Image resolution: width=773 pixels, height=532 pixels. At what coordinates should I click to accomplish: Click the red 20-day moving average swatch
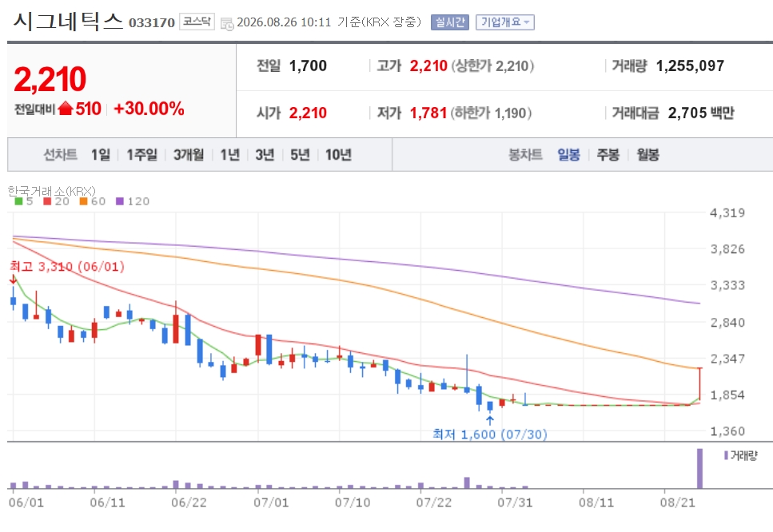(x=47, y=201)
